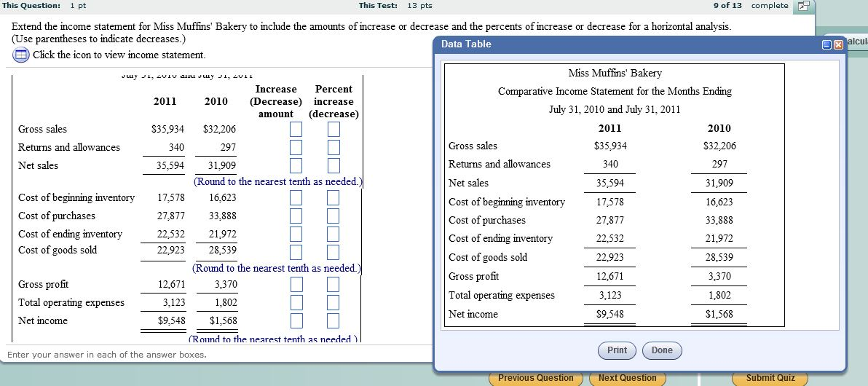Image resolution: width=868 pixels, height=386 pixels.
Task: Click the 'Data Table' dialog title
Action: pos(466,44)
